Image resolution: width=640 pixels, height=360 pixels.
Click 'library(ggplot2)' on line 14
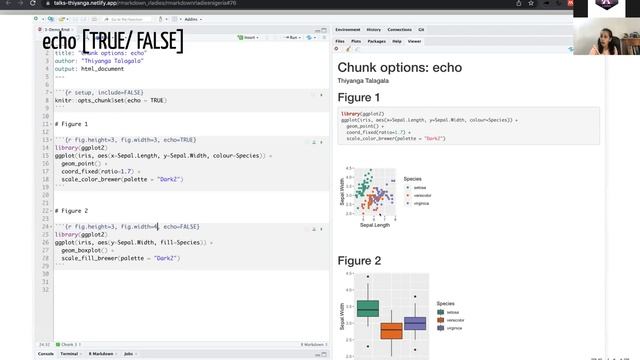(81, 148)
